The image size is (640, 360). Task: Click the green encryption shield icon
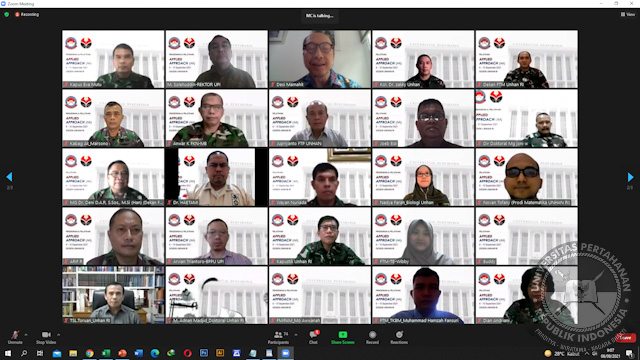[x=7, y=14]
